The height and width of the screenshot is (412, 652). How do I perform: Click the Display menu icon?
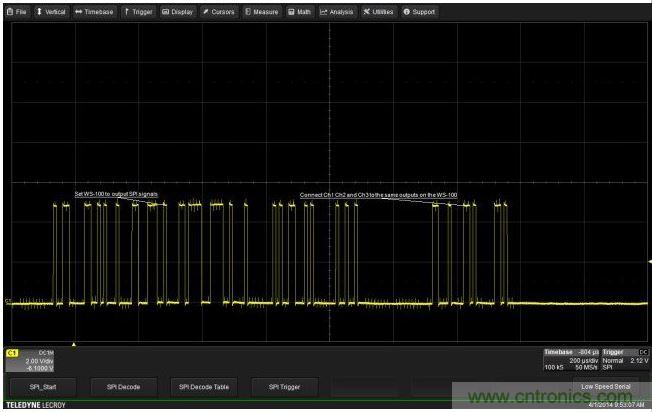pyautogui.click(x=166, y=12)
